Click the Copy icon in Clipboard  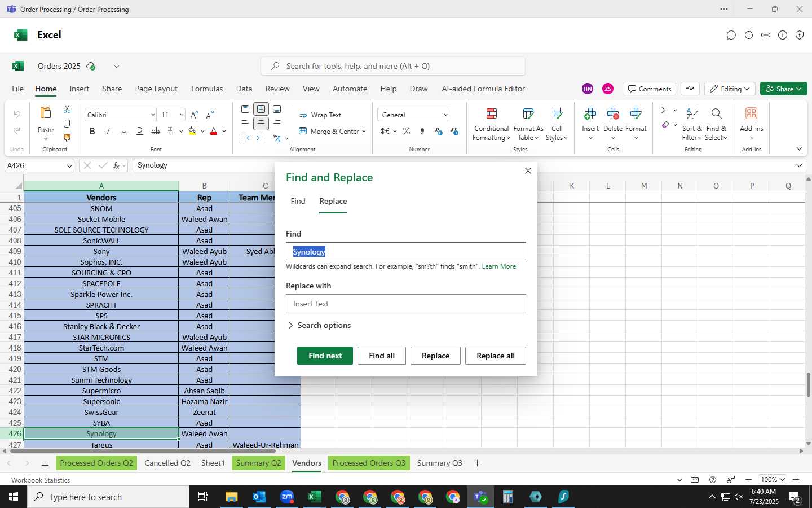tap(67, 124)
